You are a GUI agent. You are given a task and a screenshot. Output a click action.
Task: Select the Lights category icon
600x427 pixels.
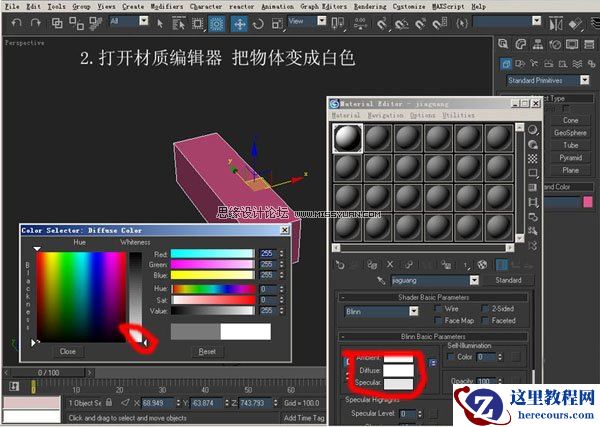coord(534,64)
